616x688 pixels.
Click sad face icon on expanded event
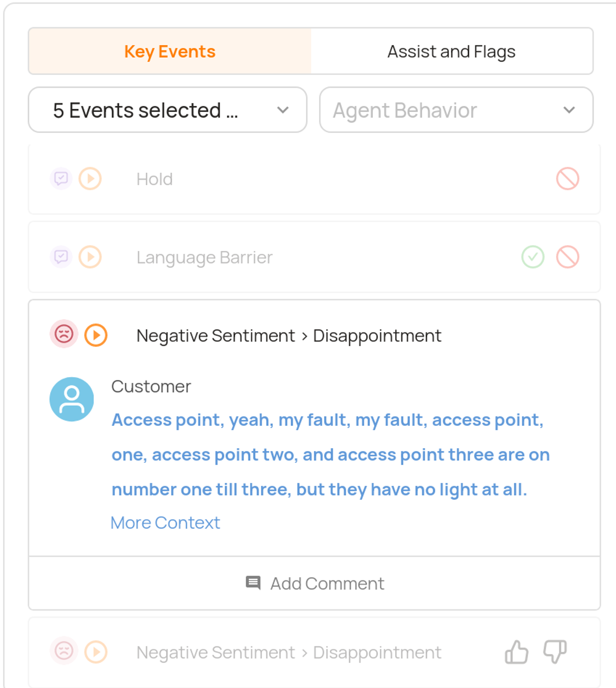pyautogui.click(x=64, y=334)
